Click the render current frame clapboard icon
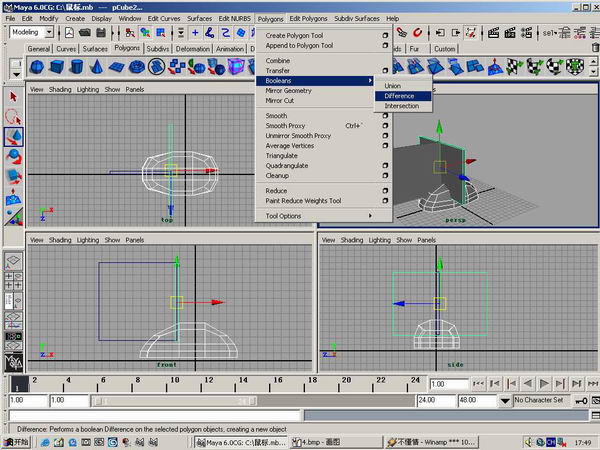The width and height of the screenshot is (600, 450). (x=493, y=33)
